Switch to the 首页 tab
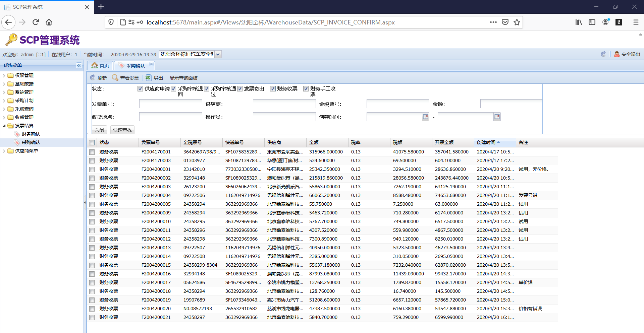This screenshot has width=644, height=333. pyautogui.click(x=100, y=66)
